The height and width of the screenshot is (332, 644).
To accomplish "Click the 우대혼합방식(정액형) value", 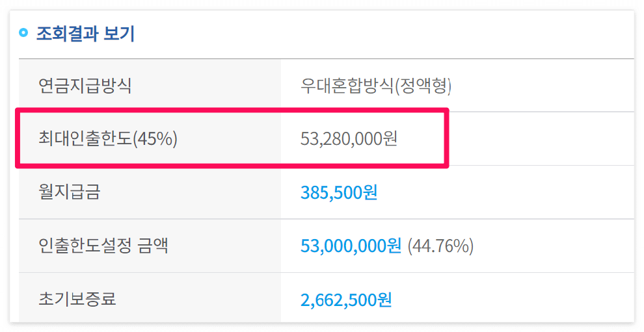I will [376, 86].
